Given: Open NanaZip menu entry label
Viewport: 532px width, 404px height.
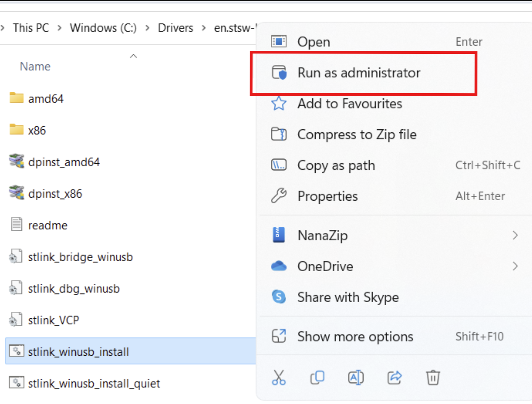Looking at the screenshot, I should [x=323, y=236].
